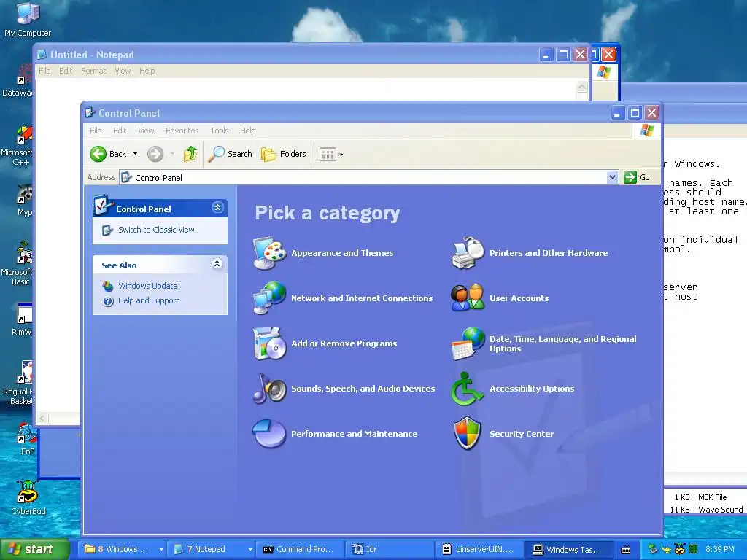The image size is (747, 560).
Task: Click the Help and Support link
Action: pos(148,301)
